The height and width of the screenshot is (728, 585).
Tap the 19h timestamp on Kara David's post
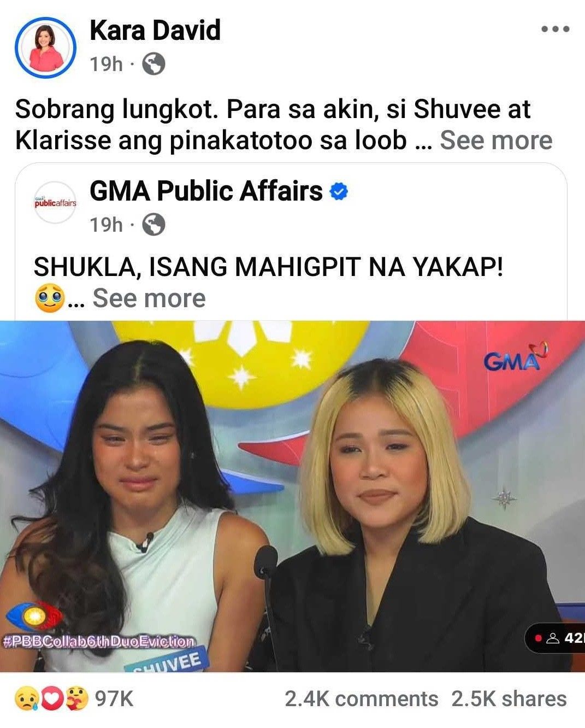coord(106,64)
